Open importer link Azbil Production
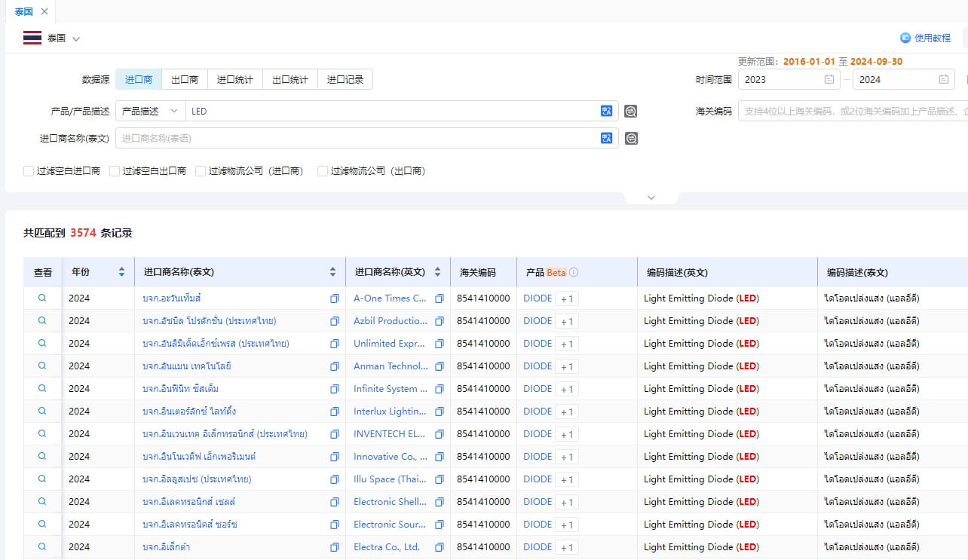This screenshot has width=968, height=560. pos(391,320)
